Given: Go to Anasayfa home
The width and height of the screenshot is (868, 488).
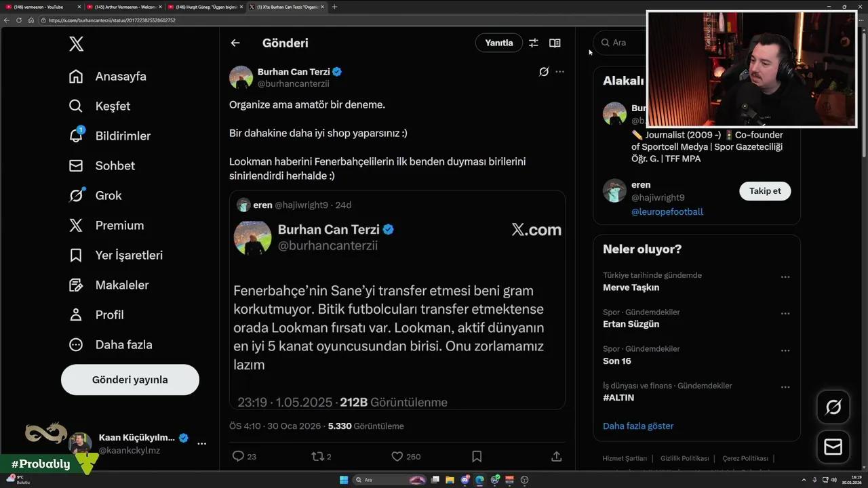Looking at the screenshot, I should point(108,77).
